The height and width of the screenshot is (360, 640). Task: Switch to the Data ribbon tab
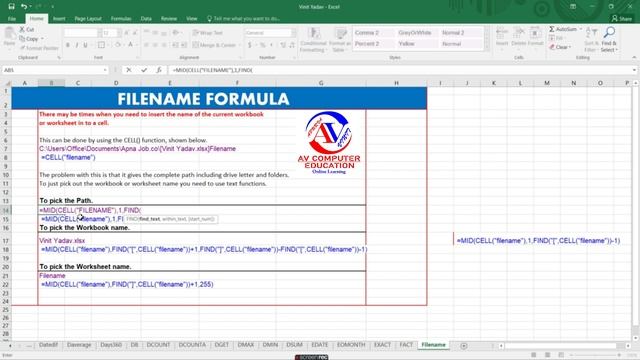click(x=146, y=19)
